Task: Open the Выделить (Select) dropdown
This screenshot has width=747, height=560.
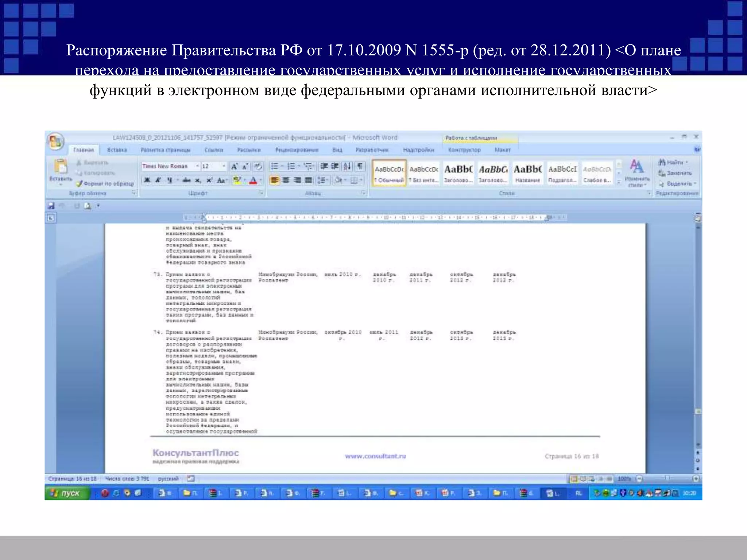Action: 678,183
